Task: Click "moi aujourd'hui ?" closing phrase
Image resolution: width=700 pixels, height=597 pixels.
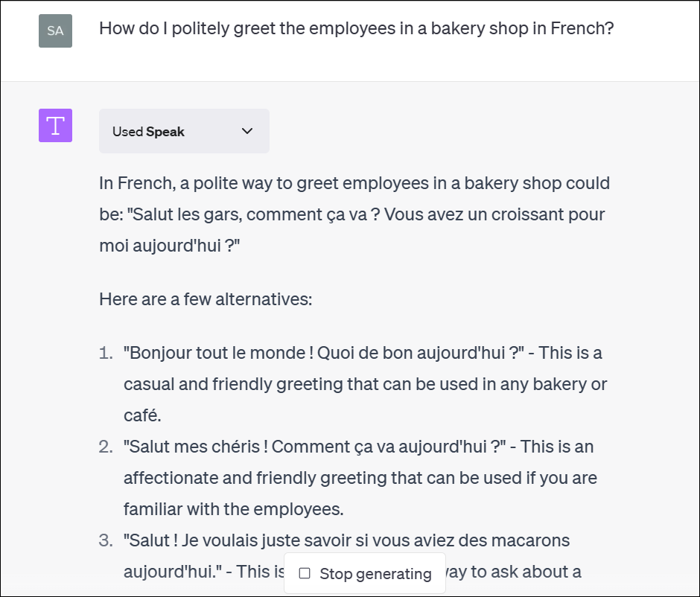Action: (x=170, y=246)
